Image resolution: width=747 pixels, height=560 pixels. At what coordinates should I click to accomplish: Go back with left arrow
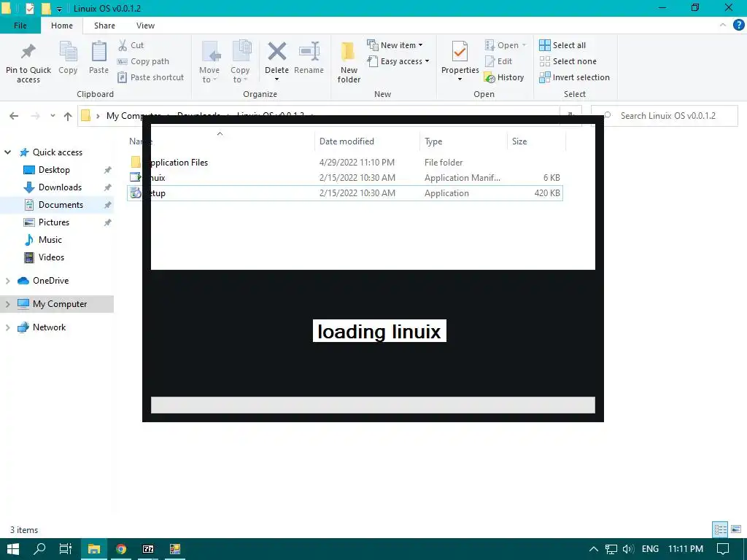tap(14, 116)
